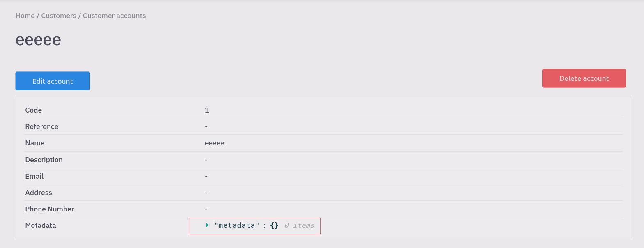This screenshot has width=644, height=248.
Task: Click the Description row dash
Action: pyautogui.click(x=206, y=159)
